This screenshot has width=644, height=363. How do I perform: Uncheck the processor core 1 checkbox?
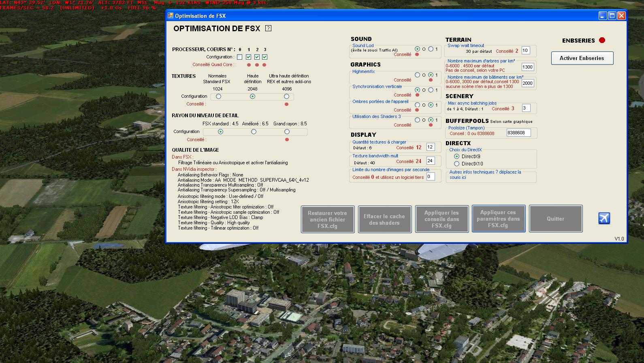[x=248, y=57]
